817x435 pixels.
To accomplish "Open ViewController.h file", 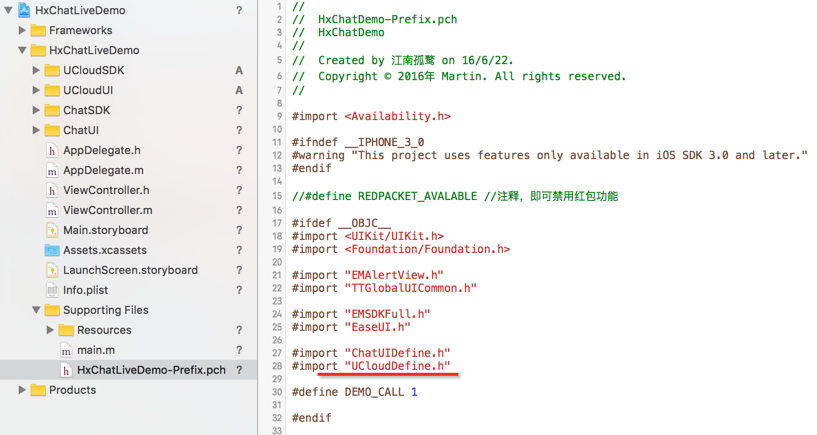I will coord(106,190).
